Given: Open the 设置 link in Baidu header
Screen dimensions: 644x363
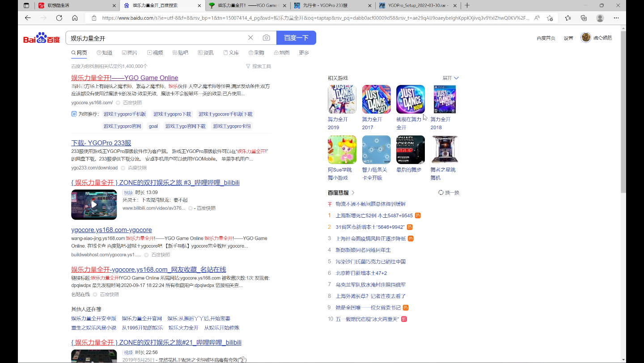Looking at the screenshot, I should tap(568, 38).
